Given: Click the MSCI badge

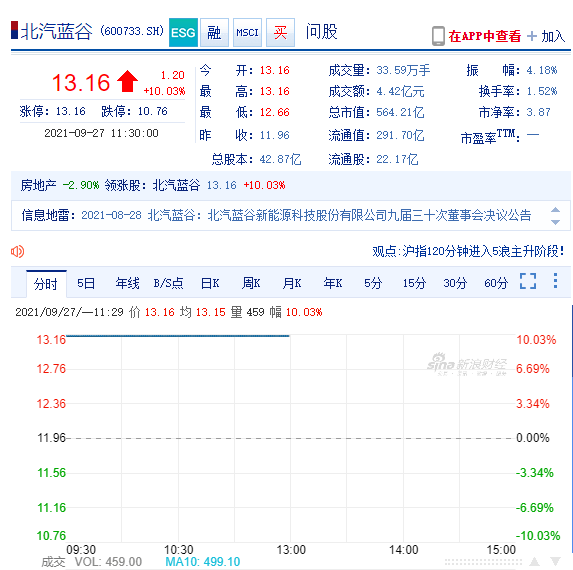Looking at the screenshot, I should coord(247,33).
